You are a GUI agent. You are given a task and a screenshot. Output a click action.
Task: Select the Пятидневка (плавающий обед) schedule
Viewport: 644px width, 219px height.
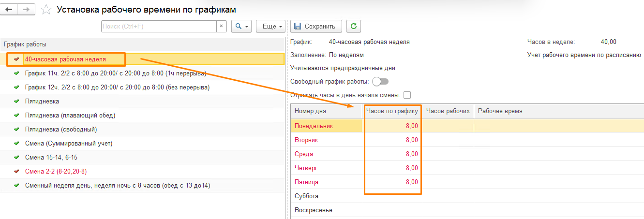coord(70,116)
